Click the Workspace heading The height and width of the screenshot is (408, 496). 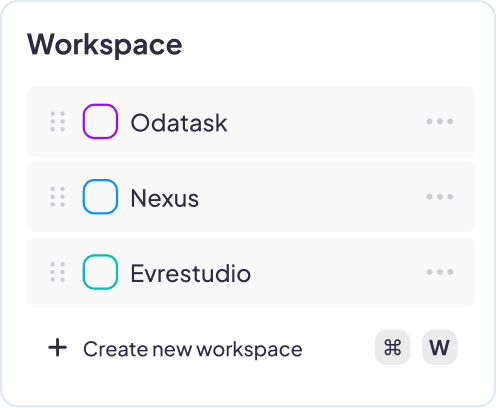tap(105, 45)
